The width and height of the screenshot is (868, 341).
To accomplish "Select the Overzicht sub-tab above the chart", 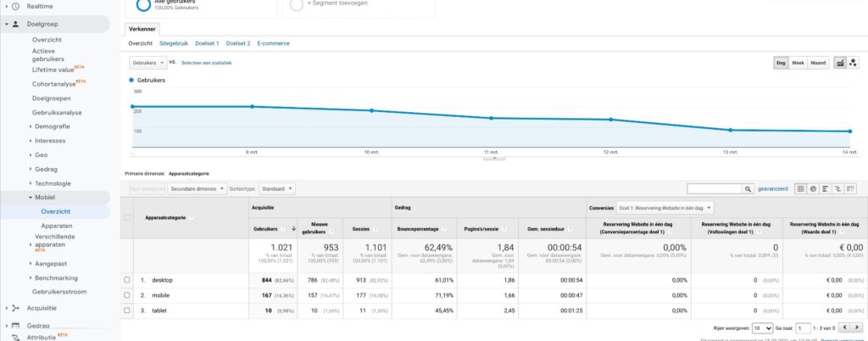I will (141, 43).
